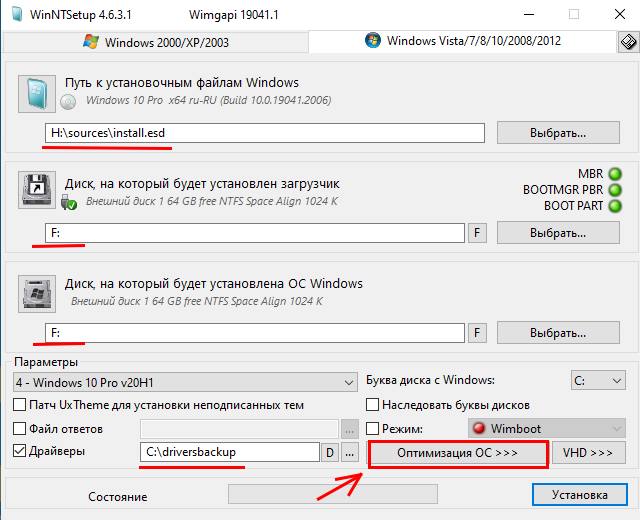Select the Windows Vista/7/8/10/2008/2012 tab
Screen dimensions: 640x520
462,41
